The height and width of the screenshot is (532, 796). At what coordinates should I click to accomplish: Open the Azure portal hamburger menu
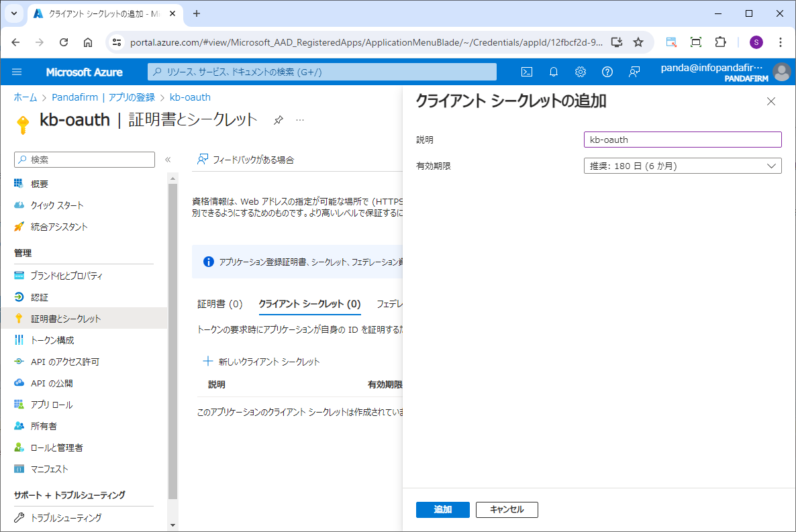(17, 72)
